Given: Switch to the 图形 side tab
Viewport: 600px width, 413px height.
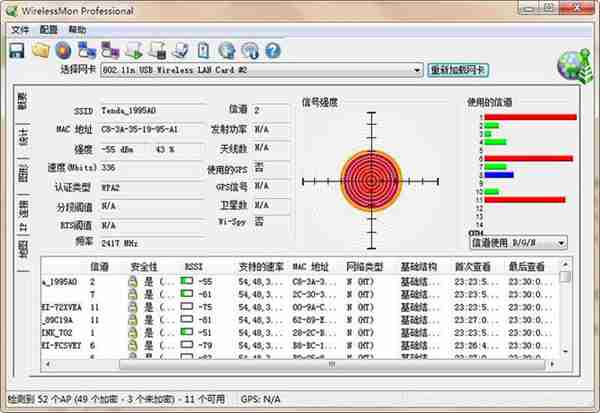Looking at the screenshot, I should tap(23, 174).
